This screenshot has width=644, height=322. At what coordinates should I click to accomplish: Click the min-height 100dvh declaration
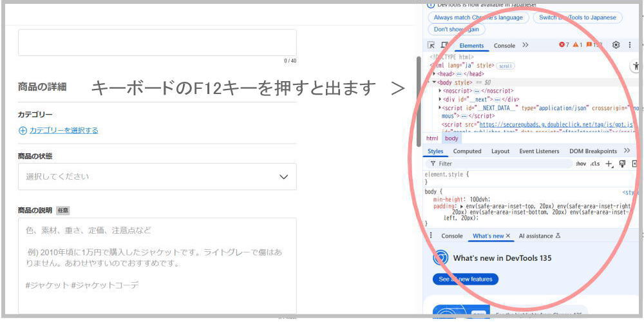(462, 199)
